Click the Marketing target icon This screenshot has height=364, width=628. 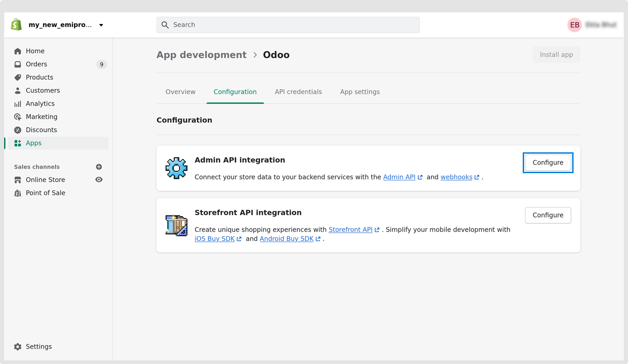click(x=18, y=117)
